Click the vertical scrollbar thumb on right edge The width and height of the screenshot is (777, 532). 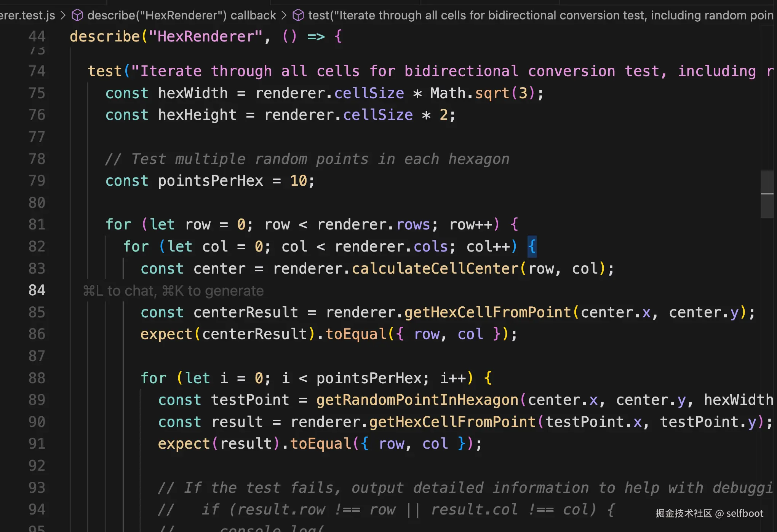[x=767, y=194]
